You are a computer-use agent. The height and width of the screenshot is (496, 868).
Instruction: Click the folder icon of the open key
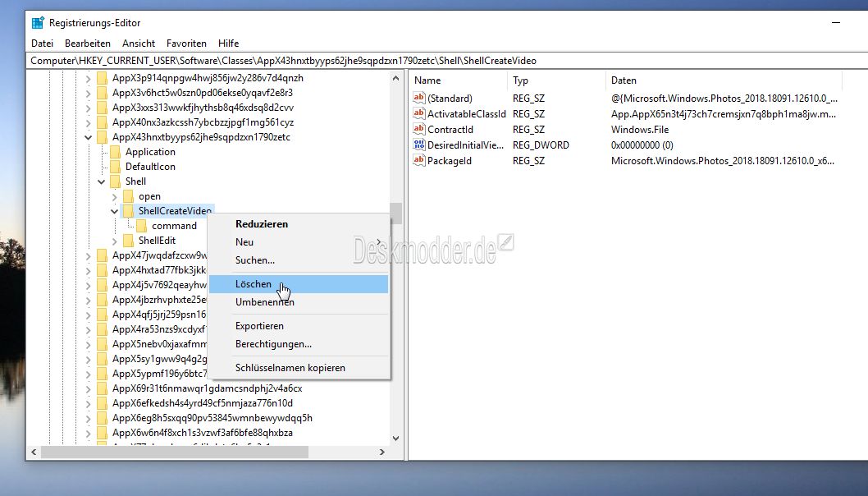(x=129, y=196)
